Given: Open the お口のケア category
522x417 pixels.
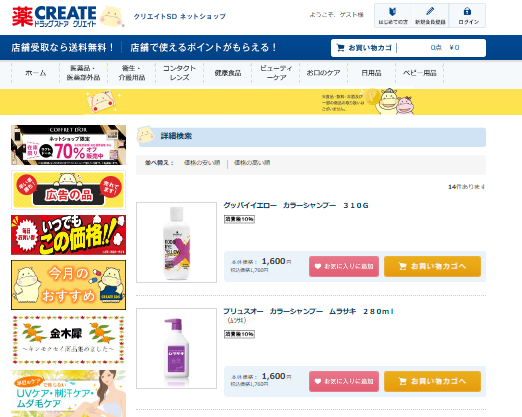Looking at the screenshot, I should pyautogui.click(x=323, y=73).
